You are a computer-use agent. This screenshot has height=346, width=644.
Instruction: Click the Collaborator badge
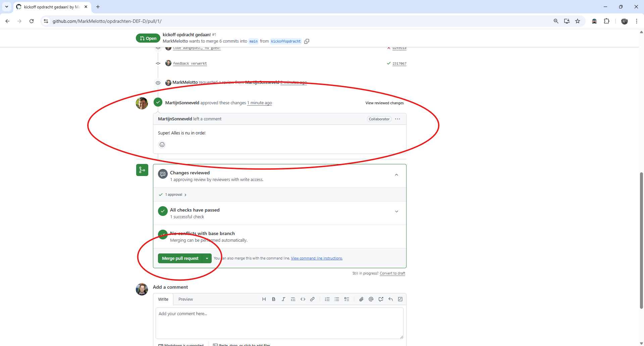(x=379, y=119)
